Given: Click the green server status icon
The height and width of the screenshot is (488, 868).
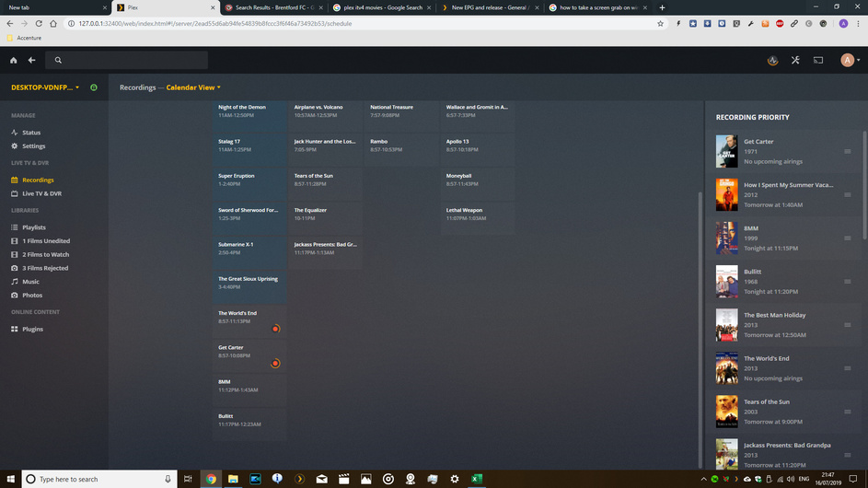Looking at the screenshot, I should point(94,87).
